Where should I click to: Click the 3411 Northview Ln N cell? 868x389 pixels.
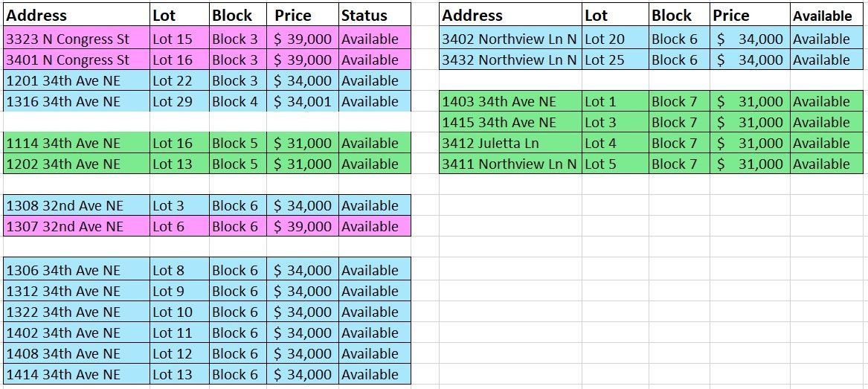(510, 164)
